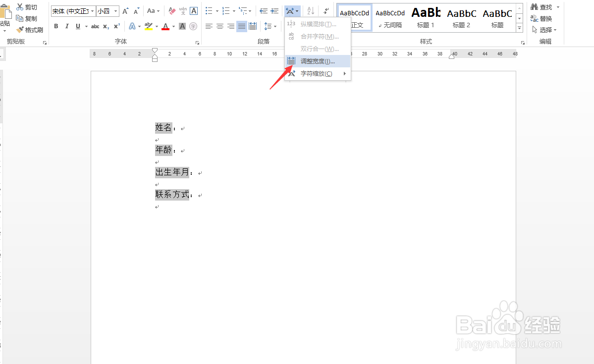Open the font name dropdown
This screenshot has height=364, width=594.
pyautogui.click(x=92, y=10)
